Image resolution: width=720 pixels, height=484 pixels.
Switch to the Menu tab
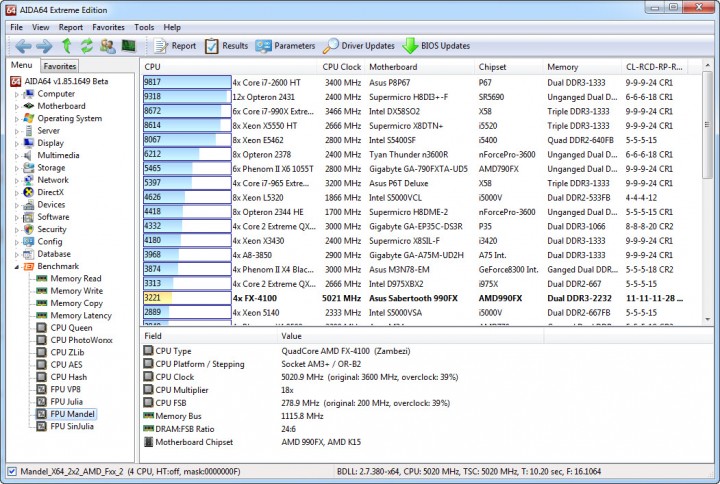point(22,65)
